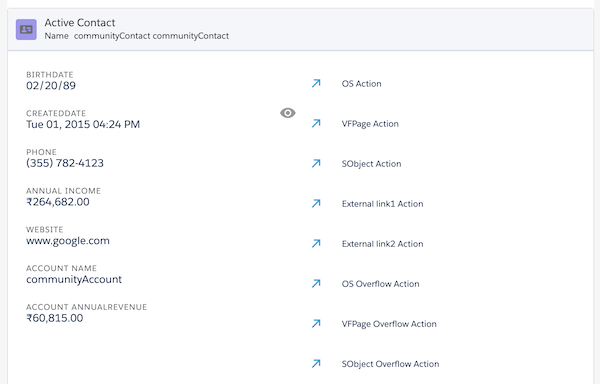This screenshot has height=384, width=600.
Task: Click the CREATEDDATE field label
Action: [56, 113]
